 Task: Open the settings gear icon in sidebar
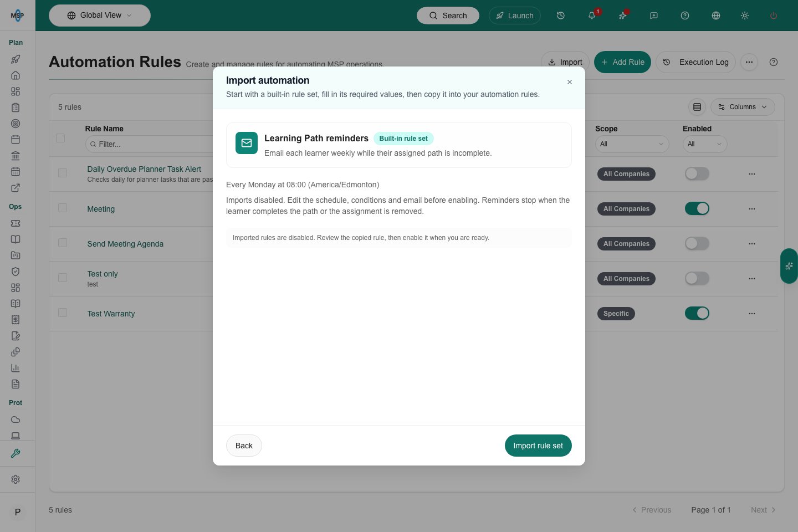[x=16, y=479]
